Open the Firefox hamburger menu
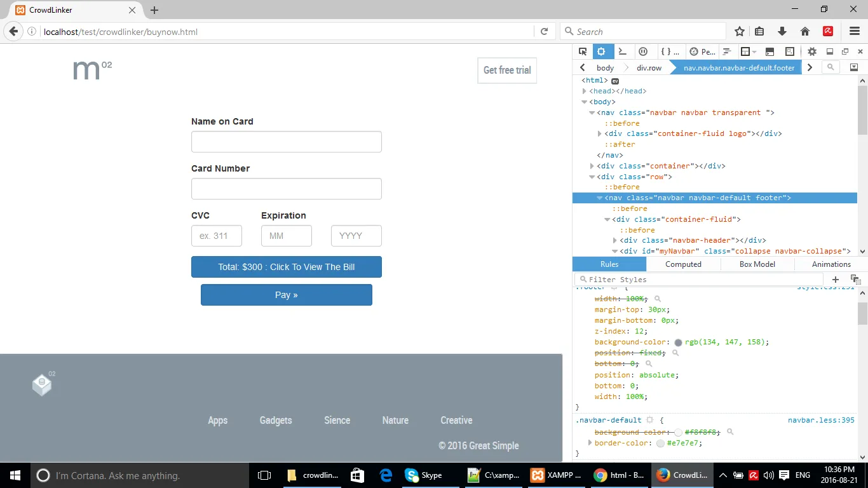868x488 pixels. point(855,31)
